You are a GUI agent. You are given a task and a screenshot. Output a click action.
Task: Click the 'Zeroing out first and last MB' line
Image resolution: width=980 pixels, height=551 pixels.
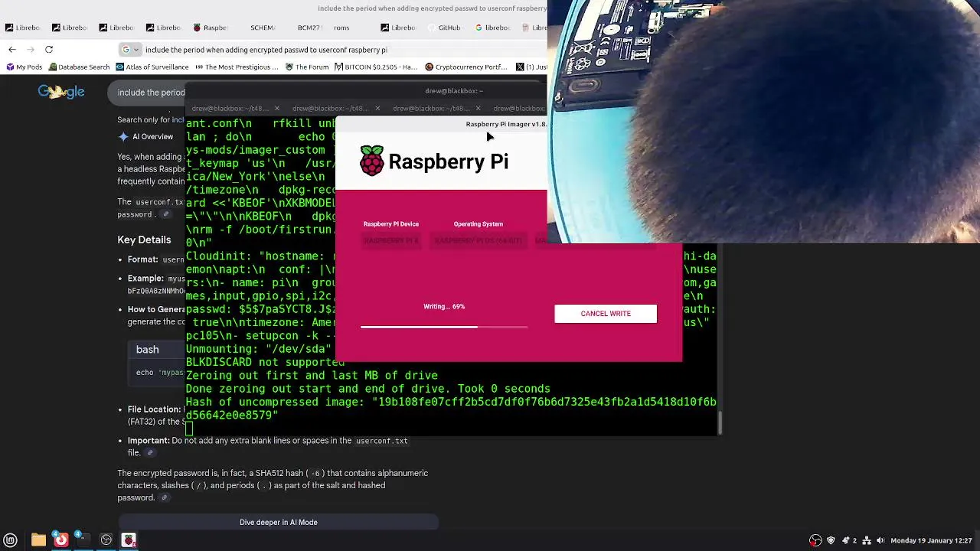click(312, 375)
